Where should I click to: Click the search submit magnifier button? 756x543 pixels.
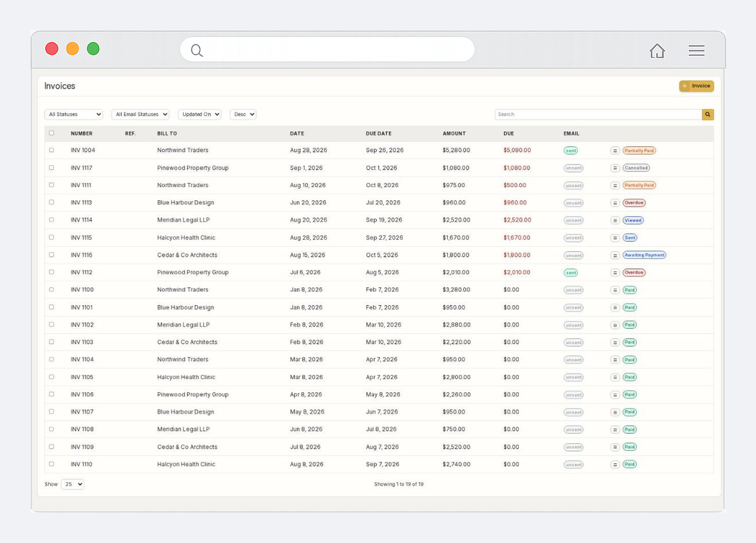click(x=708, y=114)
